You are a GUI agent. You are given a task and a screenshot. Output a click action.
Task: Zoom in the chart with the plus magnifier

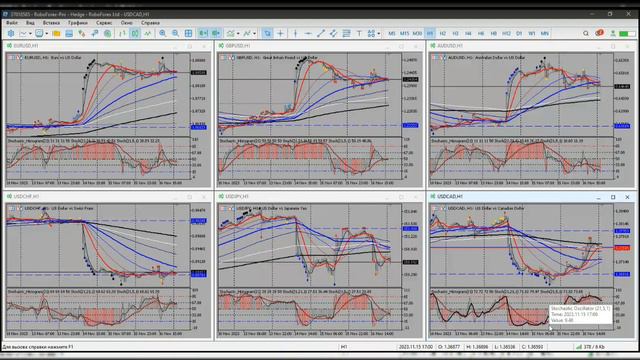(162, 33)
